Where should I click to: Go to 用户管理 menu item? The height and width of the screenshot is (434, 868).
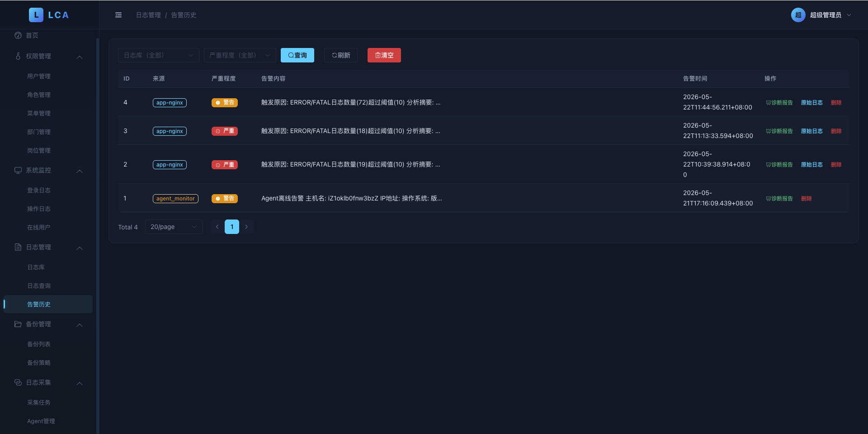pyautogui.click(x=48, y=76)
